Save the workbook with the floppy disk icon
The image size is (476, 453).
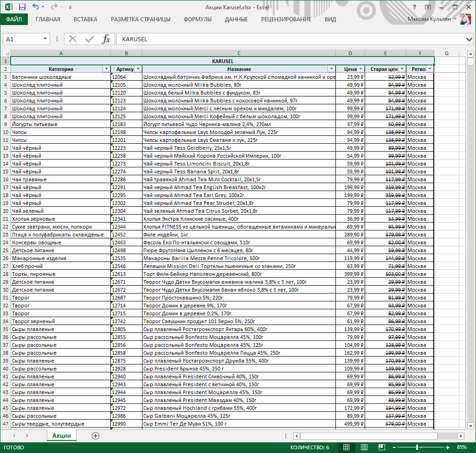(22, 6)
